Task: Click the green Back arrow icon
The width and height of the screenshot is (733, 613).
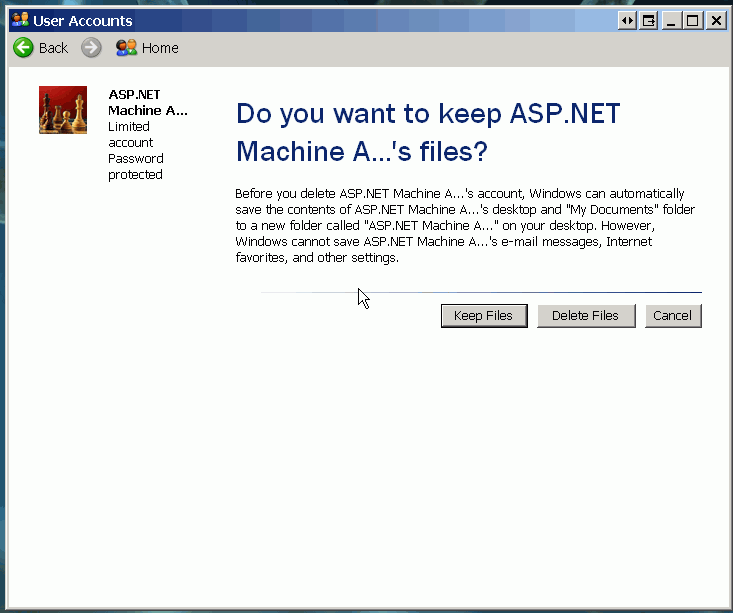Action: coord(23,48)
